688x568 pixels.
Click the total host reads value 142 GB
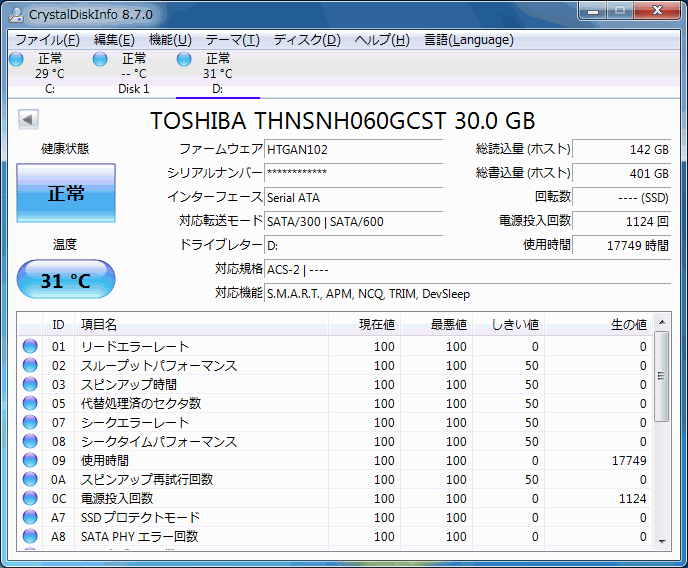click(622, 150)
